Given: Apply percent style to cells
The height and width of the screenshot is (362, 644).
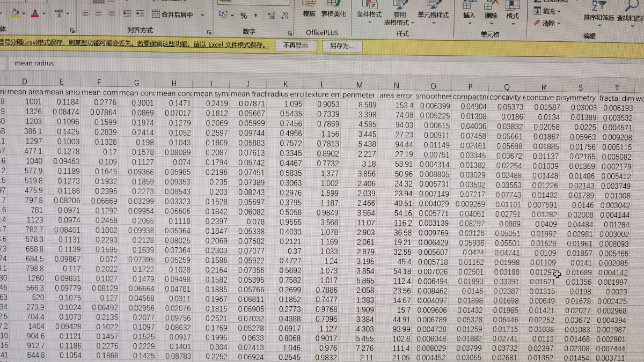Looking at the screenshot, I should click(243, 16).
